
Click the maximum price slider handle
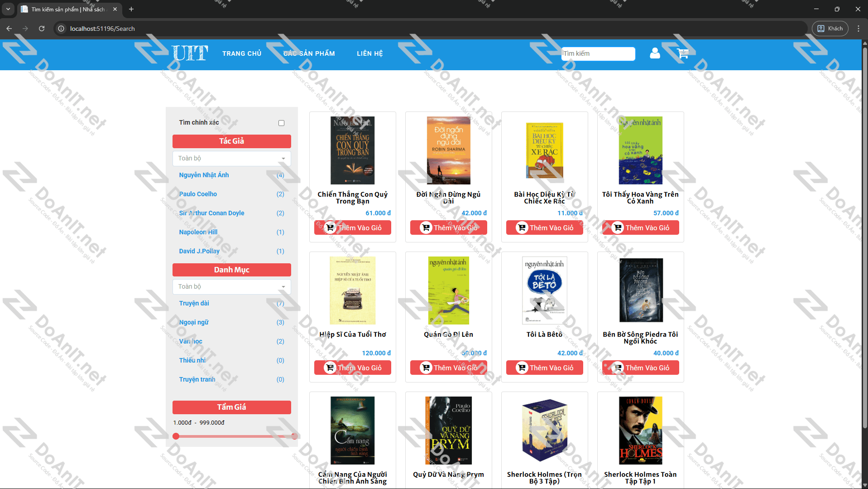click(x=294, y=436)
